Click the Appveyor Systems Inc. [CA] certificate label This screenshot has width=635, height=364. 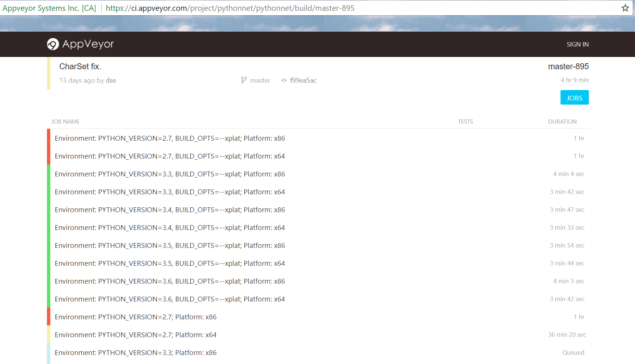49,8
